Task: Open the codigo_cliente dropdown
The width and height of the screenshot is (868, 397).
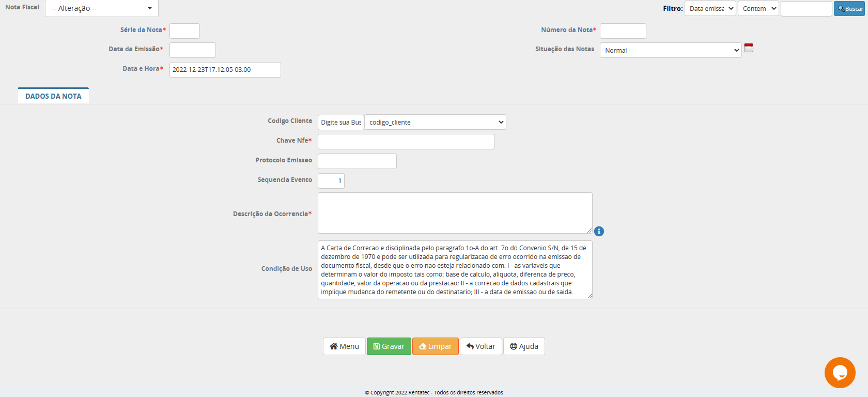Action: point(435,122)
